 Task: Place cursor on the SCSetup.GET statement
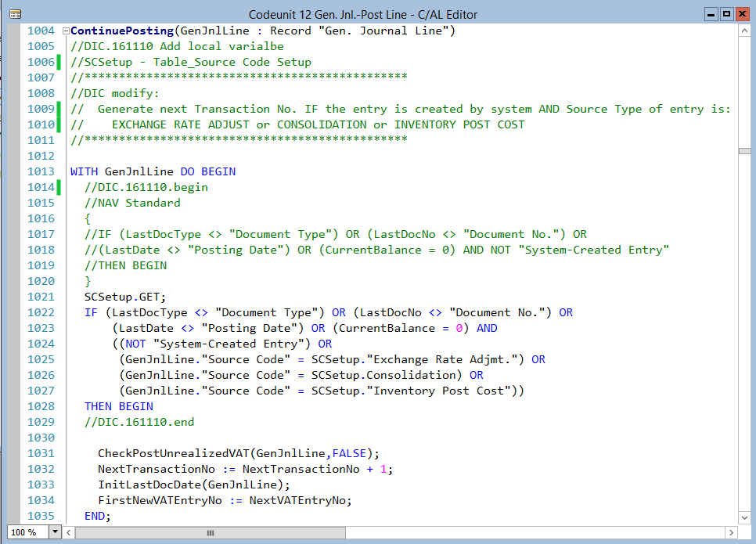(125, 297)
